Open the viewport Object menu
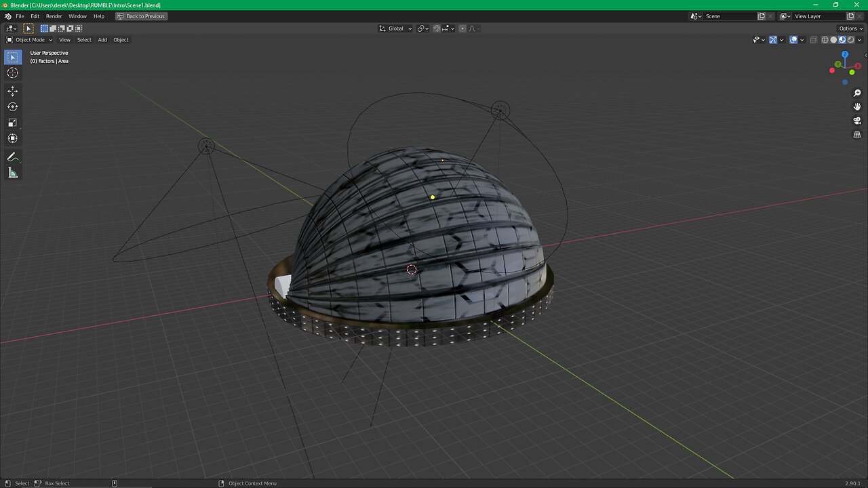The height and width of the screenshot is (488, 868). (121, 40)
